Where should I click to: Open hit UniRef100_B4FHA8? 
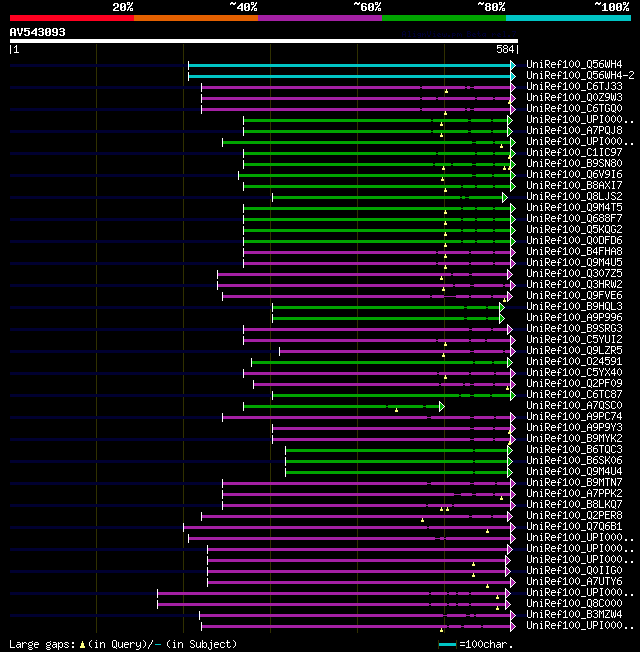(574, 252)
